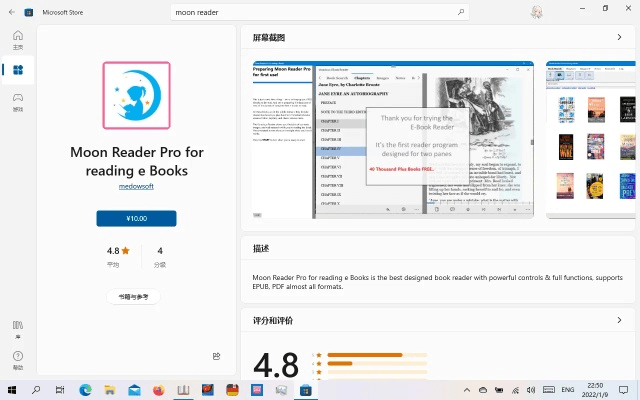Open the notification center
Screen dimensions: 640x400
623,390
